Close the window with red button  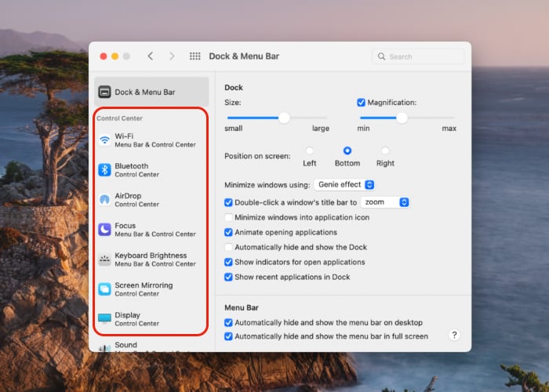pyautogui.click(x=104, y=56)
